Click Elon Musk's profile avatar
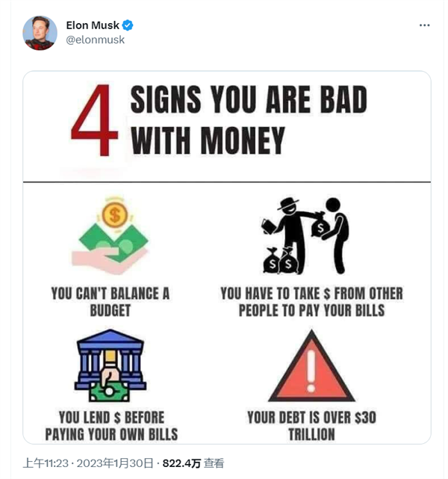Screen dimensions: 448x479 click(x=40, y=32)
